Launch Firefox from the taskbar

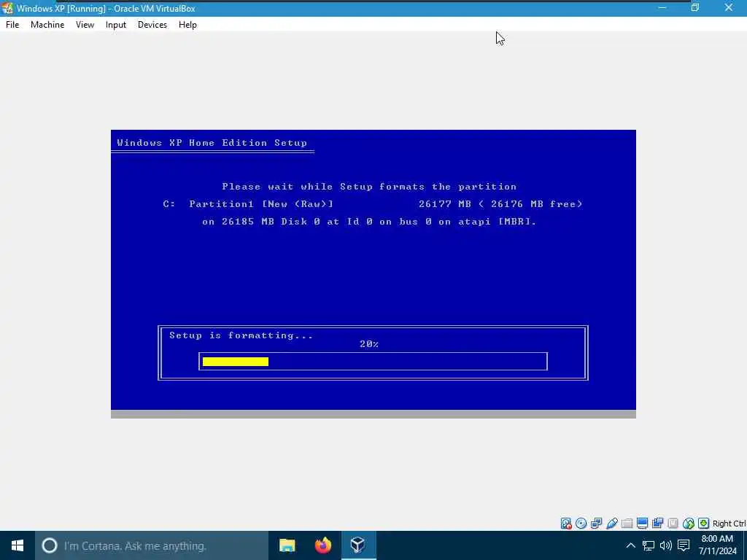click(x=323, y=545)
